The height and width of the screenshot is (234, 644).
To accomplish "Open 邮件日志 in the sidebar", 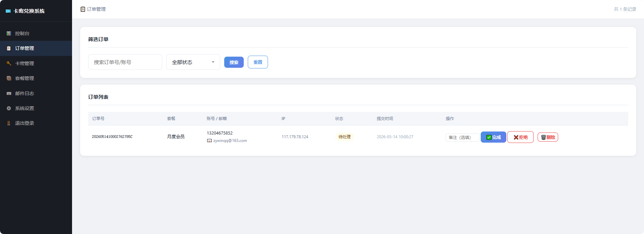I will coord(36,93).
